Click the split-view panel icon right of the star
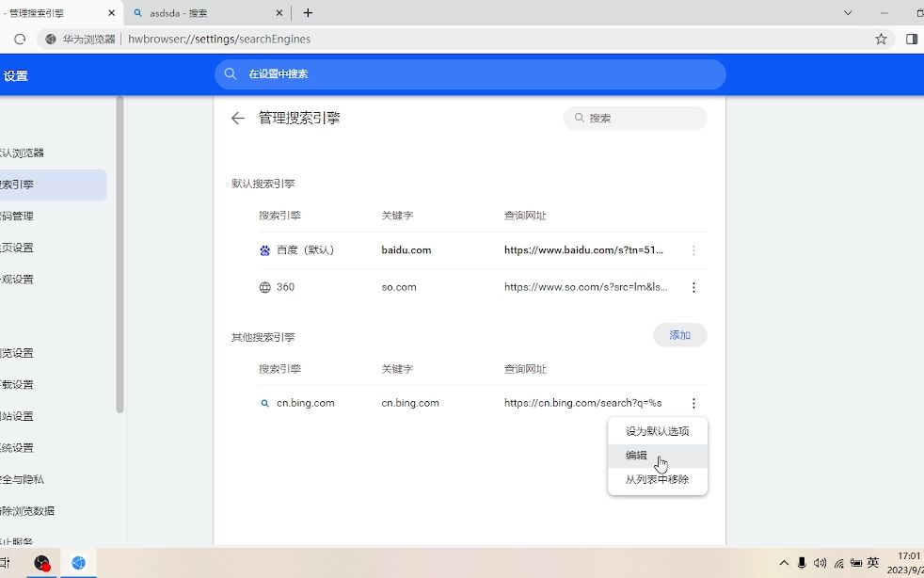The height and width of the screenshot is (578, 924). (x=912, y=39)
